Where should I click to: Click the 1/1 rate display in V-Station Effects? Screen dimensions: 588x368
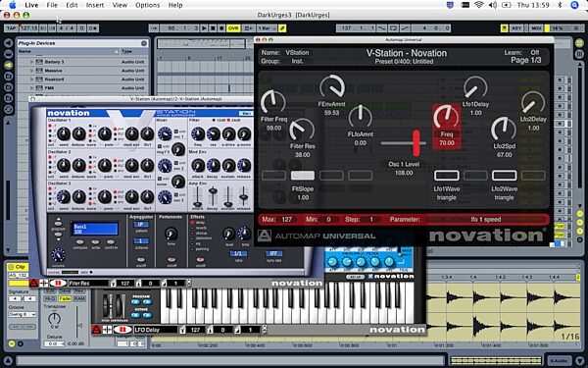coord(238,253)
